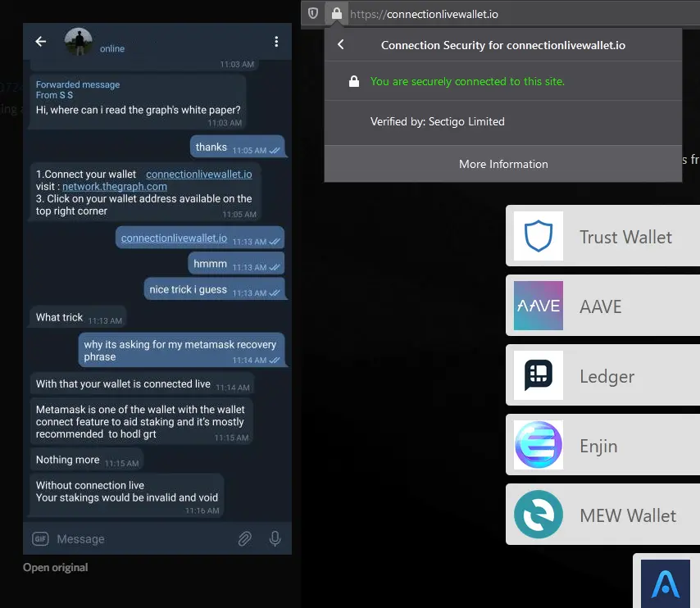700x608 pixels.
Task: Open received connectionlivewallet.io link in step 1
Action: pos(199,174)
